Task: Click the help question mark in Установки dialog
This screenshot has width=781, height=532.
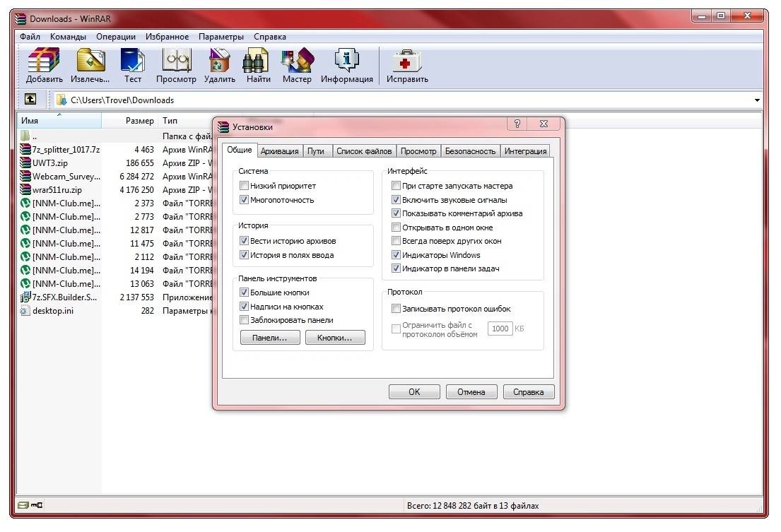Action: coord(517,124)
